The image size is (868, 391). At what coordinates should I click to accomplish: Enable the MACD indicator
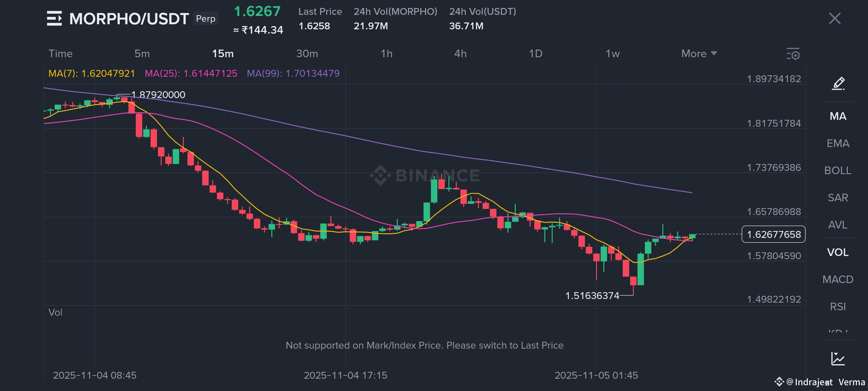pyautogui.click(x=838, y=279)
